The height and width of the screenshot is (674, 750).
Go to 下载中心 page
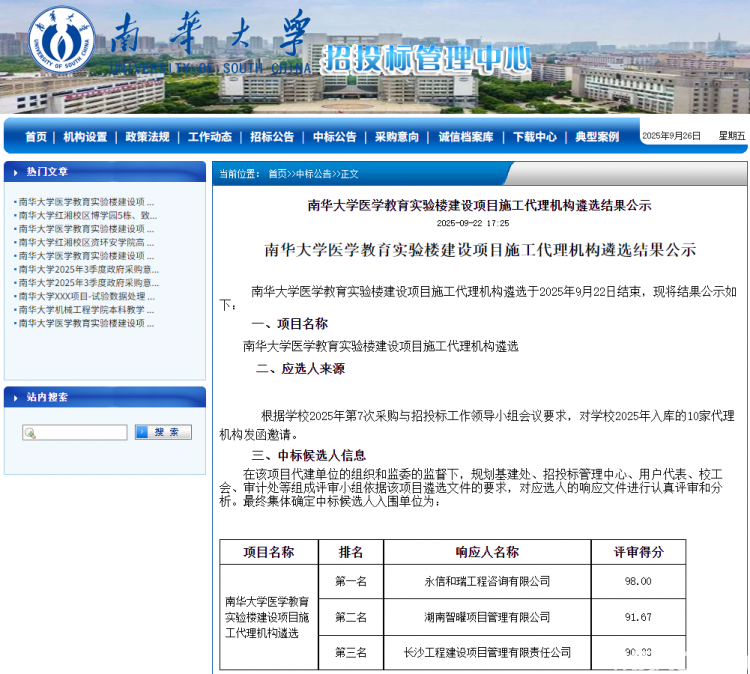[535, 137]
